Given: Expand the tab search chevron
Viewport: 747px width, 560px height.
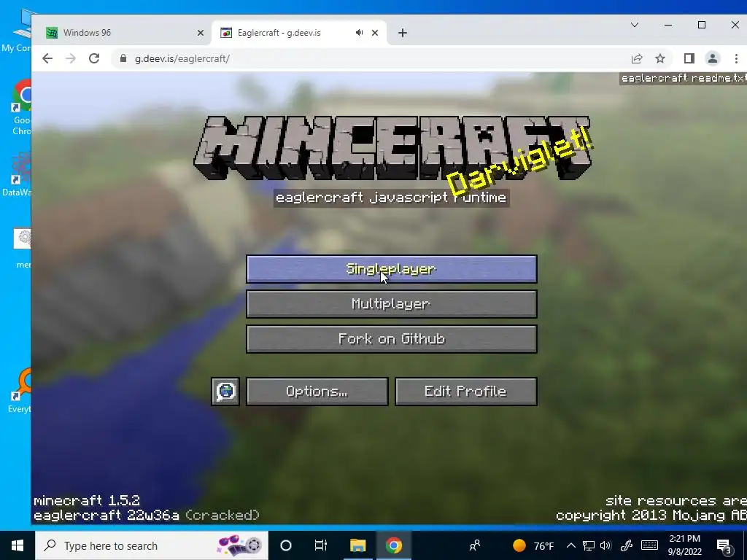Looking at the screenshot, I should point(635,25).
